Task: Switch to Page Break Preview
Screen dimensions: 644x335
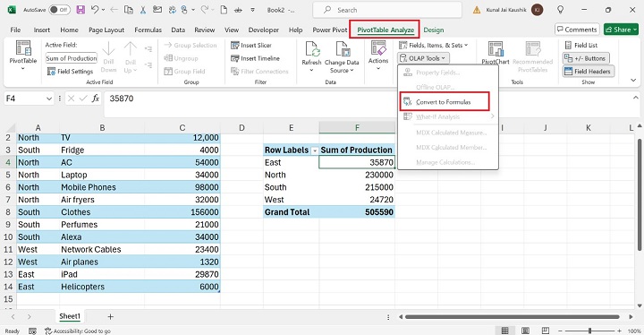Action: [545, 331]
